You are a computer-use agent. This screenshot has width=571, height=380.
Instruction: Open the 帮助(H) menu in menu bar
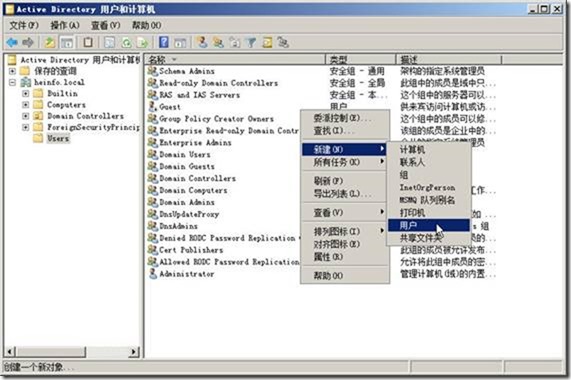146,25
